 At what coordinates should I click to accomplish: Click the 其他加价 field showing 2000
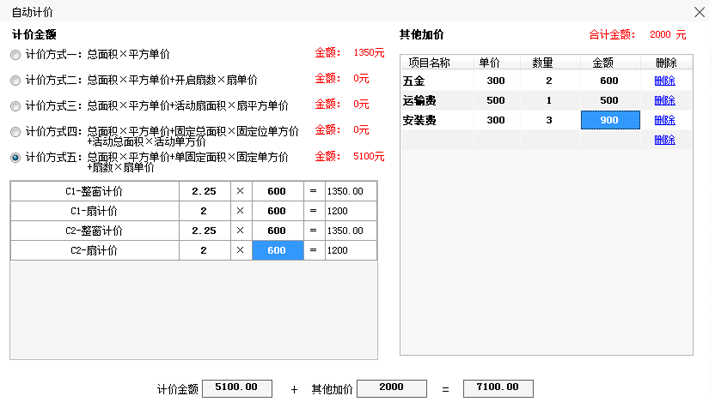391,388
